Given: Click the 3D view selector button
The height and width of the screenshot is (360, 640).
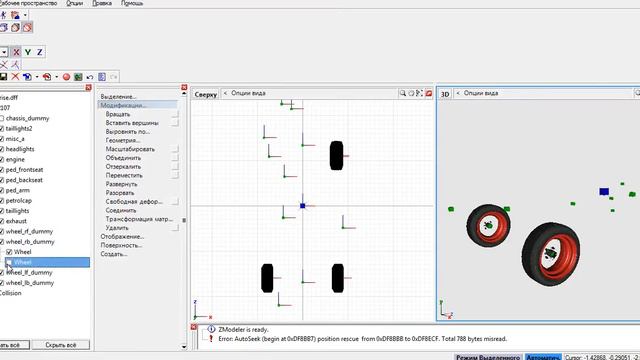Looking at the screenshot, I should (445, 94).
